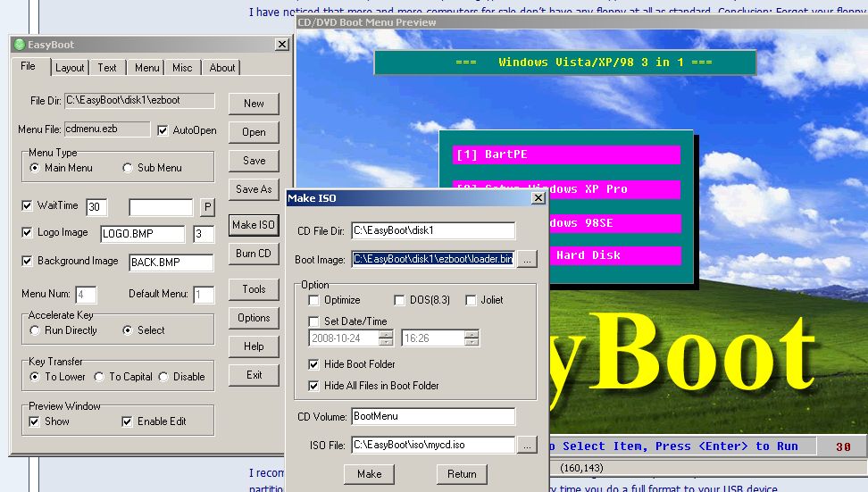The height and width of the screenshot is (492, 868).
Task: Click the Open button
Action: coord(254,132)
